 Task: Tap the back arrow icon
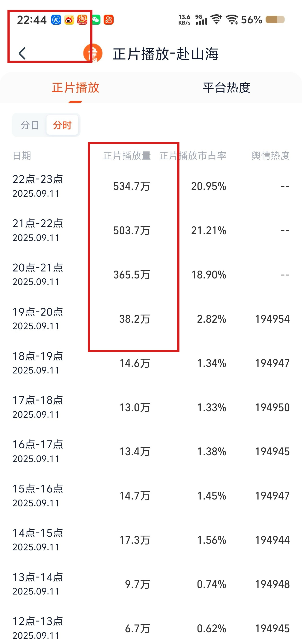pyautogui.click(x=22, y=54)
